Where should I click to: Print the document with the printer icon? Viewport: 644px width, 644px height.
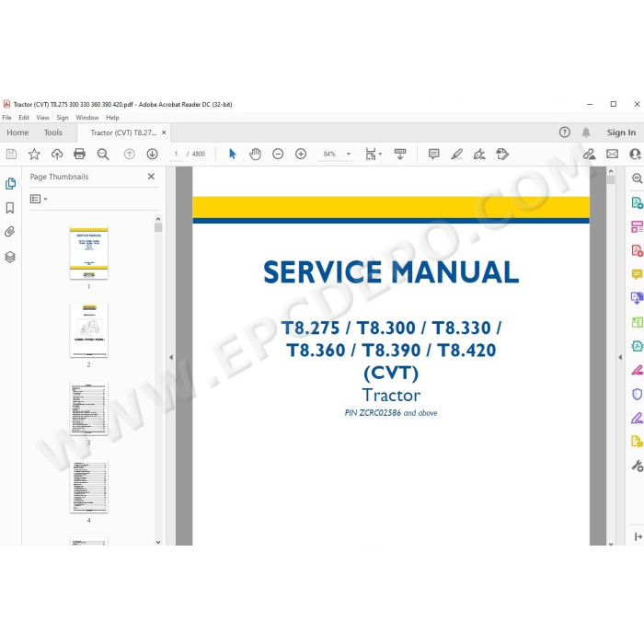tap(79, 154)
